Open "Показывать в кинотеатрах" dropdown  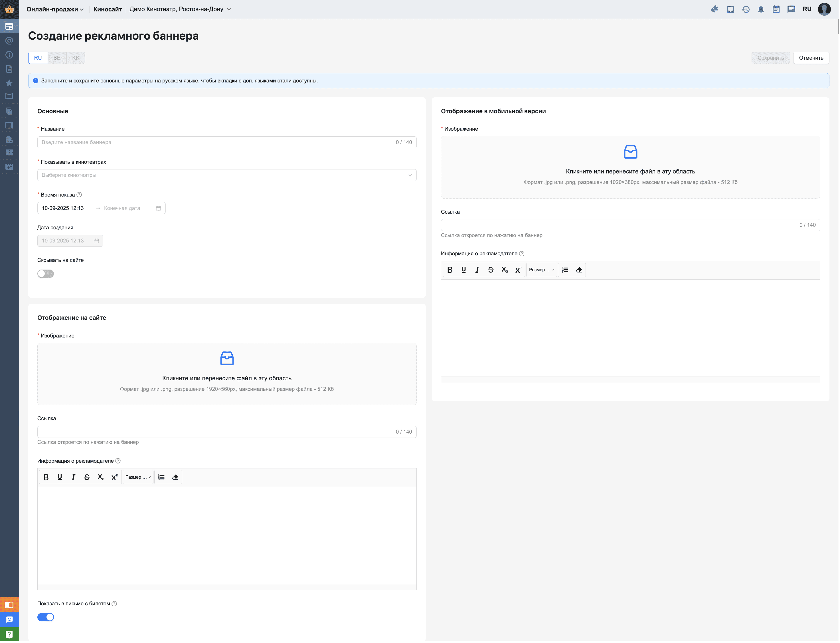(227, 175)
